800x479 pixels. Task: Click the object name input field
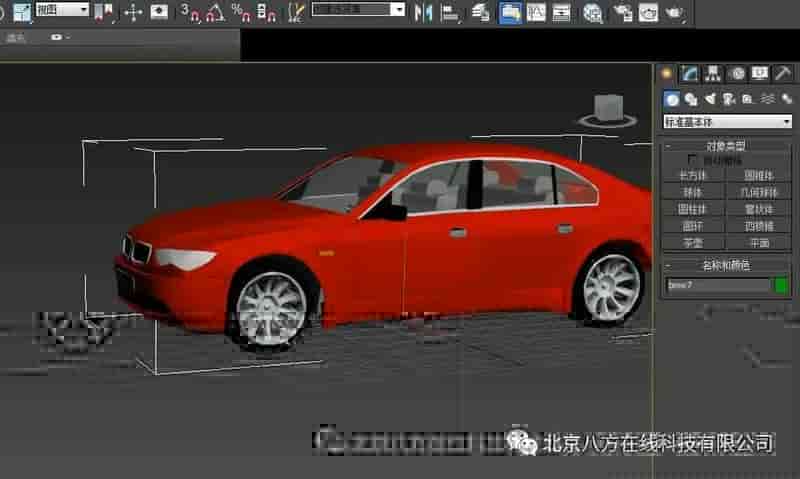pyautogui.click(x=718, y=285)
